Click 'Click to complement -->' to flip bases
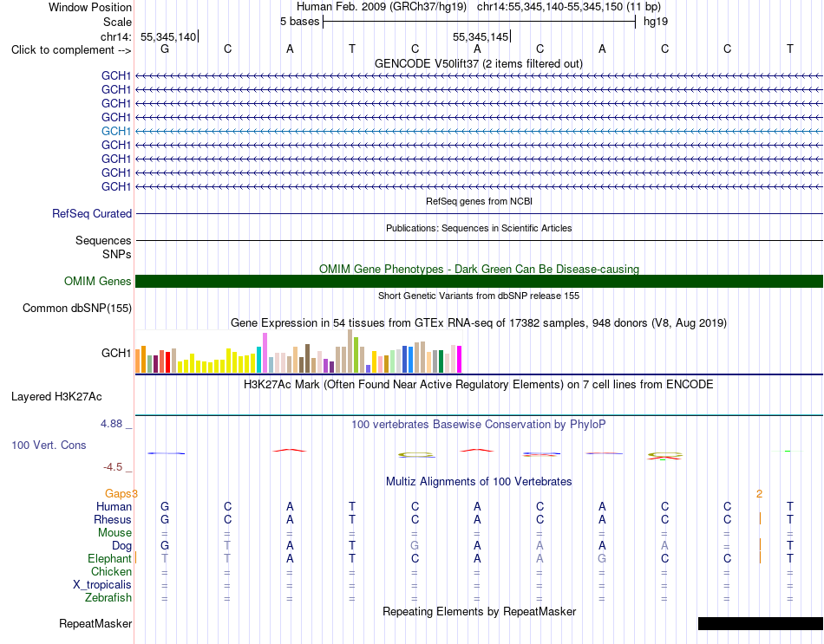 [x=71, y=50]
